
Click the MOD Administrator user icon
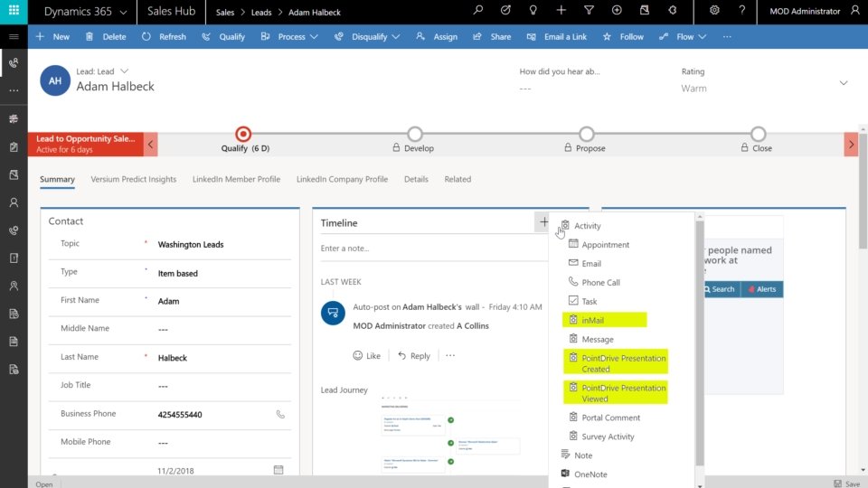855,11
